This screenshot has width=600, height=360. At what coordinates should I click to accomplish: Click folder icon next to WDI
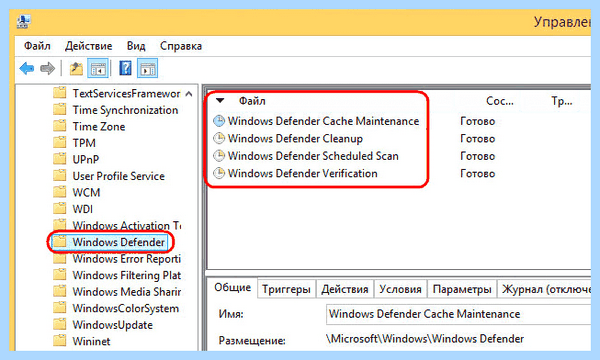pos(60,209)
